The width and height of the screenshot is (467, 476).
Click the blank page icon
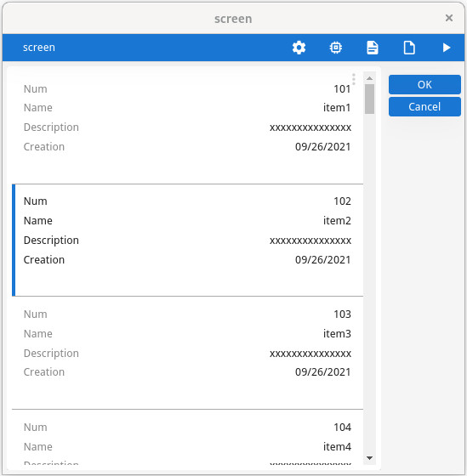coord(409,48)
